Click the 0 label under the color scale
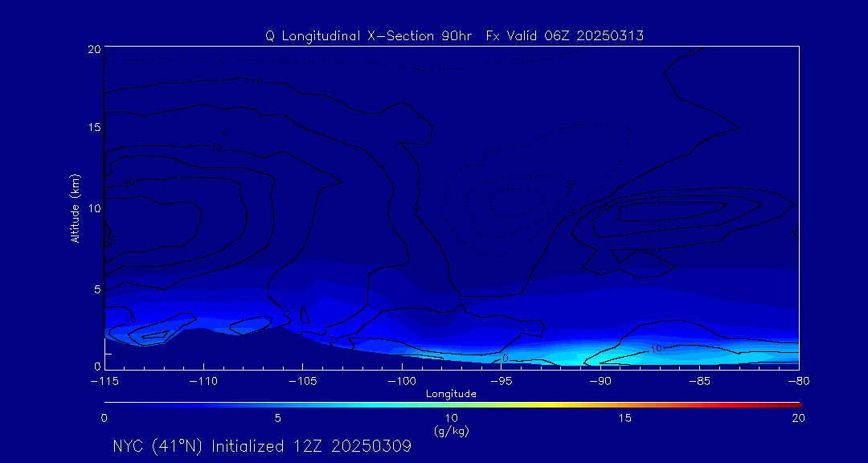 (x=104, y=419)
